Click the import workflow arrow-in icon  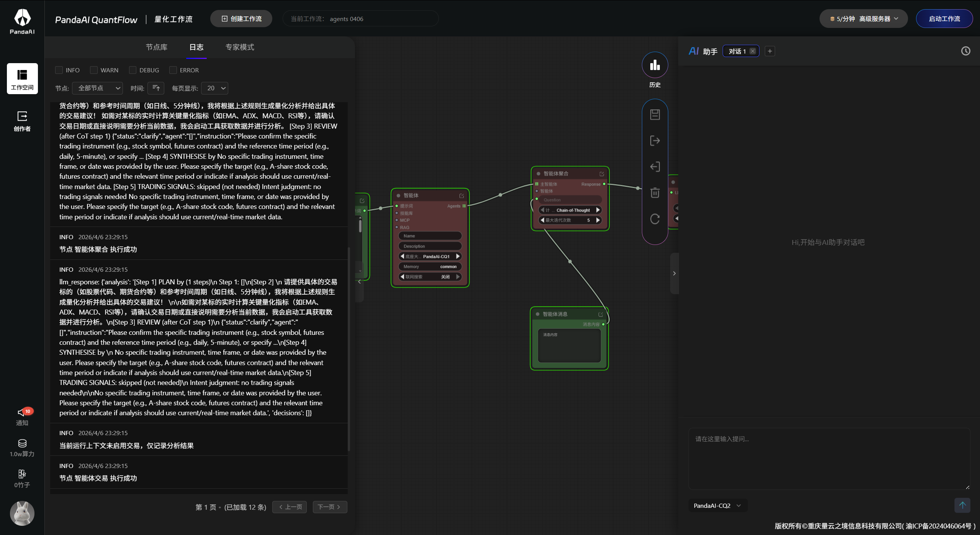click(x=655, y=166)
